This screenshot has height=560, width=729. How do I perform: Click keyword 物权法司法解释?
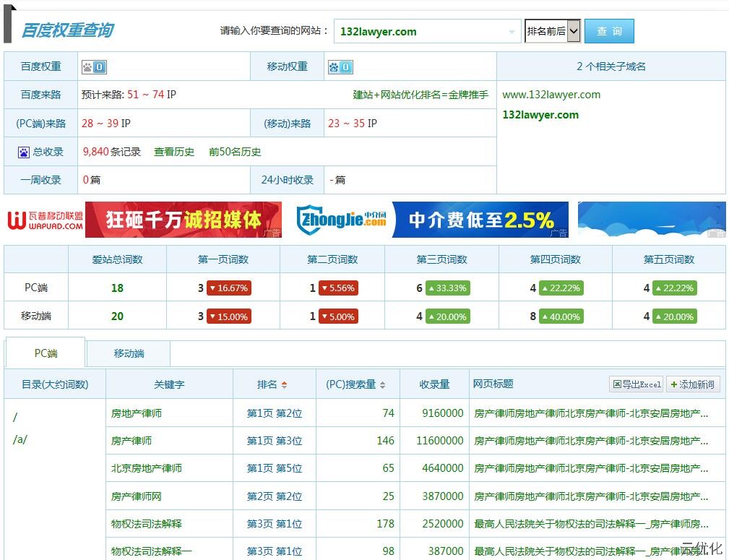pos(147,524)
